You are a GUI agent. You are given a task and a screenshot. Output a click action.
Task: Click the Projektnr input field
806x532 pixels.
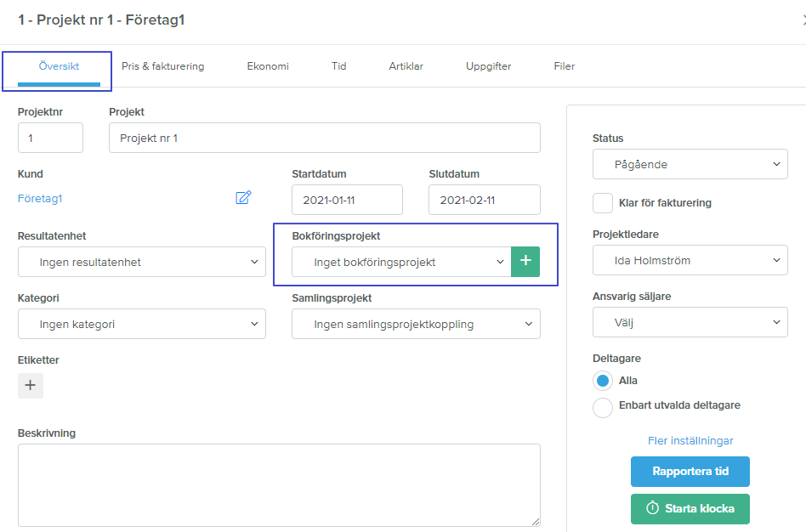pos(50,138)
